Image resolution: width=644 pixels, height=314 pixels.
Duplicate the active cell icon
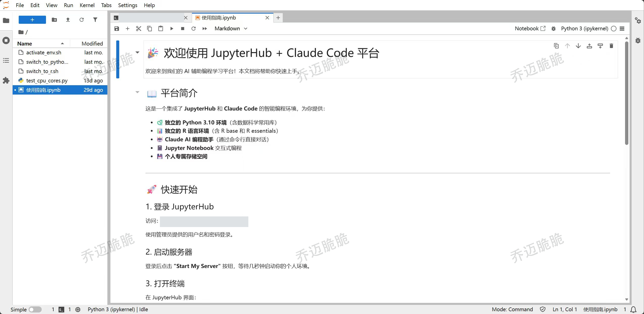click(x=556, y=46)
